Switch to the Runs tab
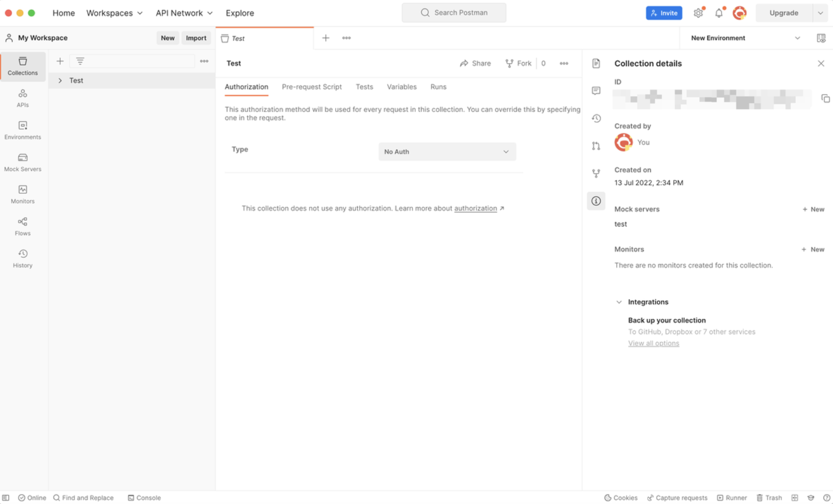 438,87
